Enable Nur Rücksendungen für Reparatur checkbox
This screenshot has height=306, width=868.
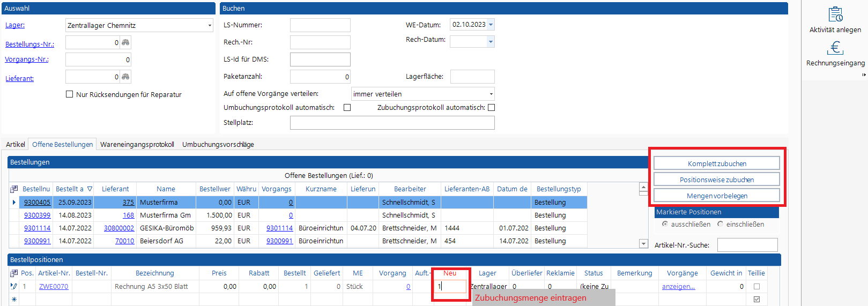[x=69, y=94]
